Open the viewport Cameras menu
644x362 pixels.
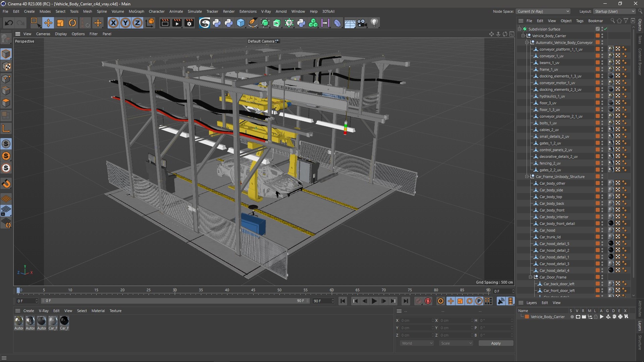43,34
